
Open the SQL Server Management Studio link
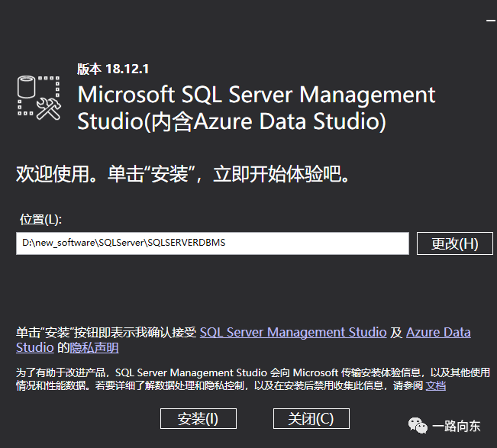[x=293, y=332]
